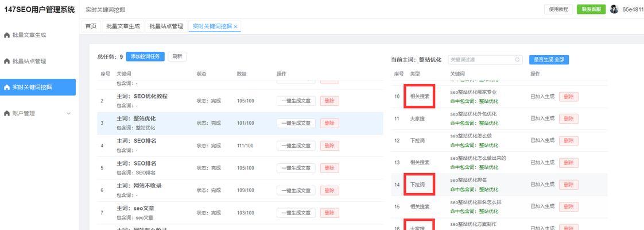Click the 刷新 button
Screen dimensions: 644x230
[177, 57]
